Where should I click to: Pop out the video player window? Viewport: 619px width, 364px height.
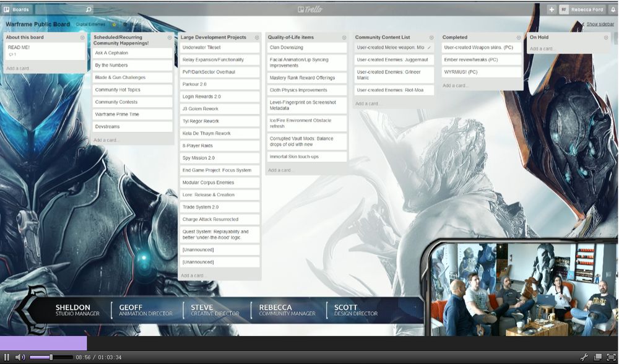pyautogui.click(x=598, y=357)
